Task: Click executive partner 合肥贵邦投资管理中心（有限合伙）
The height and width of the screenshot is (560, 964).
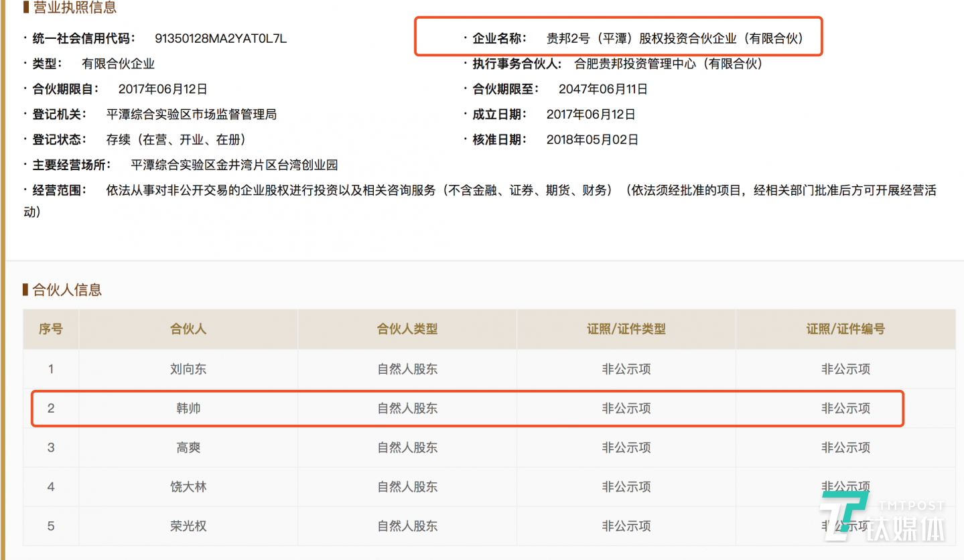Action: tap(669, 64)
